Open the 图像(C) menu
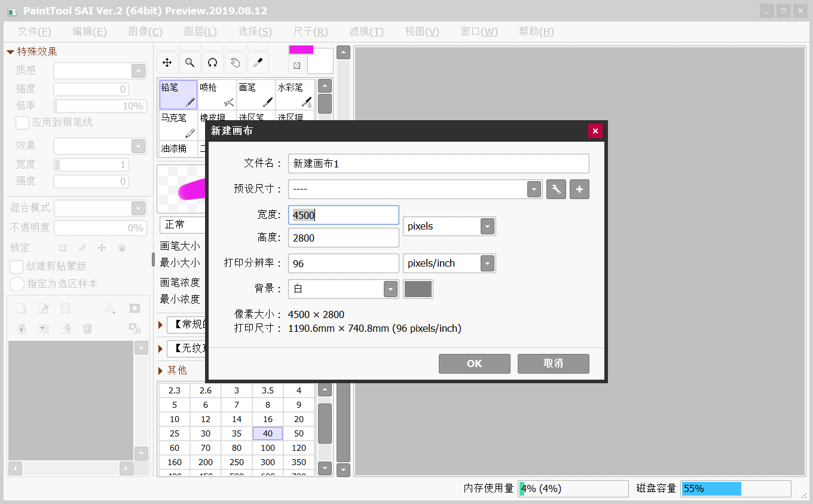This screenshot has height=504, width=813. 145,32
